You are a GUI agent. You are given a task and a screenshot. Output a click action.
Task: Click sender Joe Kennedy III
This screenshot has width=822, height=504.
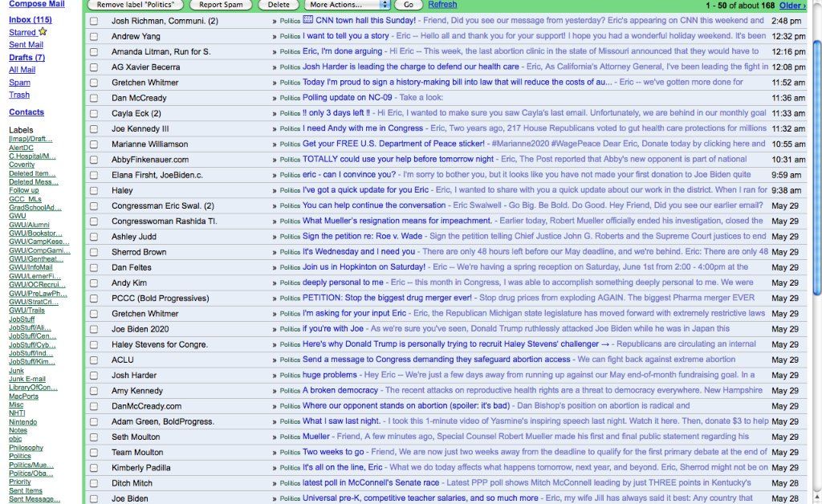pos(140,129)
